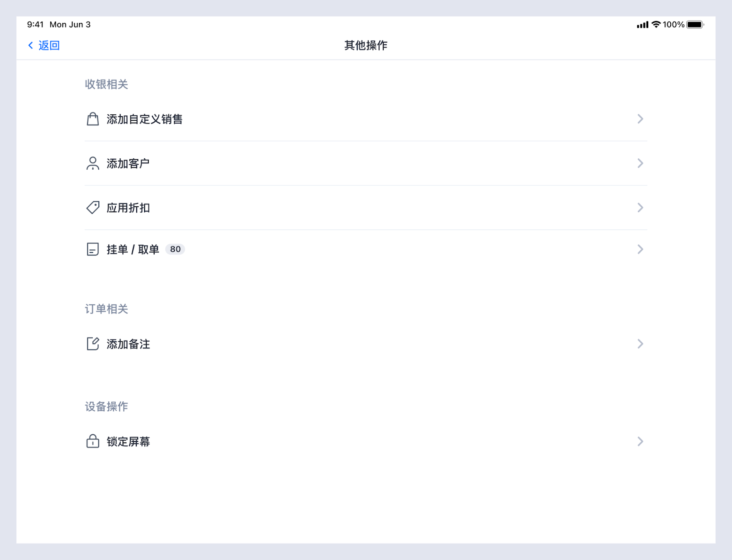Click the shopping bag icon for custom sale
This screenshot has height=560, width=732.
[93, 119]
